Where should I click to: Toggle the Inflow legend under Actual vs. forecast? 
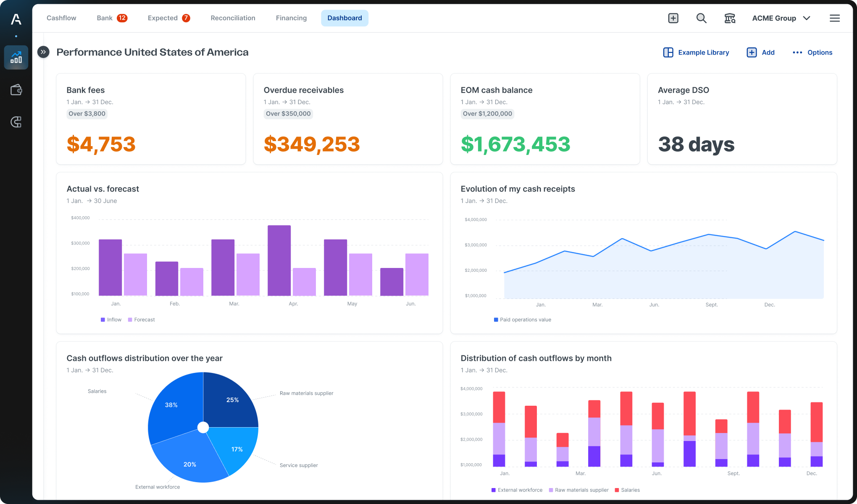coord(110,319)
